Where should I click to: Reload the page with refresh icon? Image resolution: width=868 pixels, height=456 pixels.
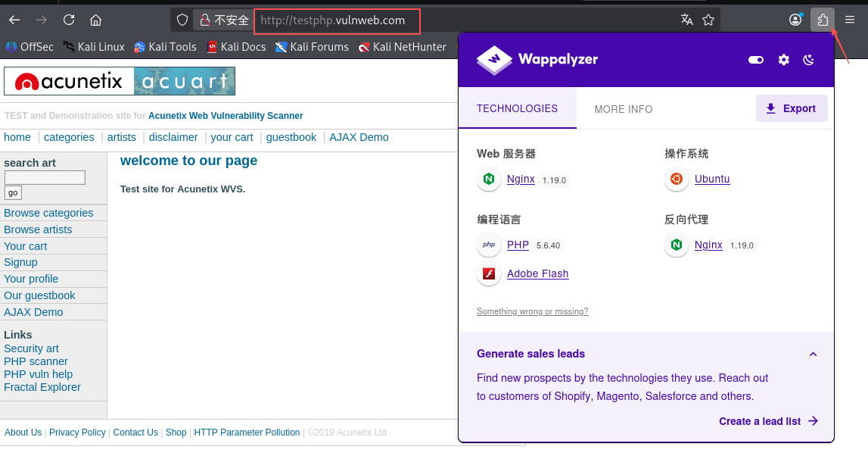pyautogui.click(x=69, y=20)
